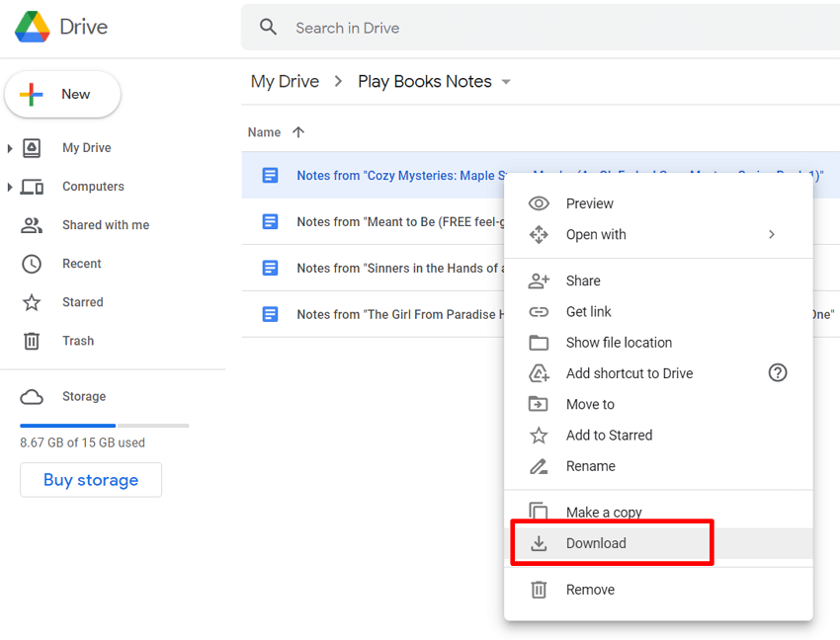Click the Name column header

[264, 132]
